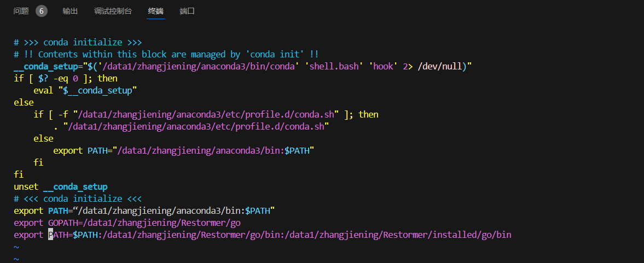
Task: Click the '# <<< conda initialize <<<' comment
Action: click(78, 198)
